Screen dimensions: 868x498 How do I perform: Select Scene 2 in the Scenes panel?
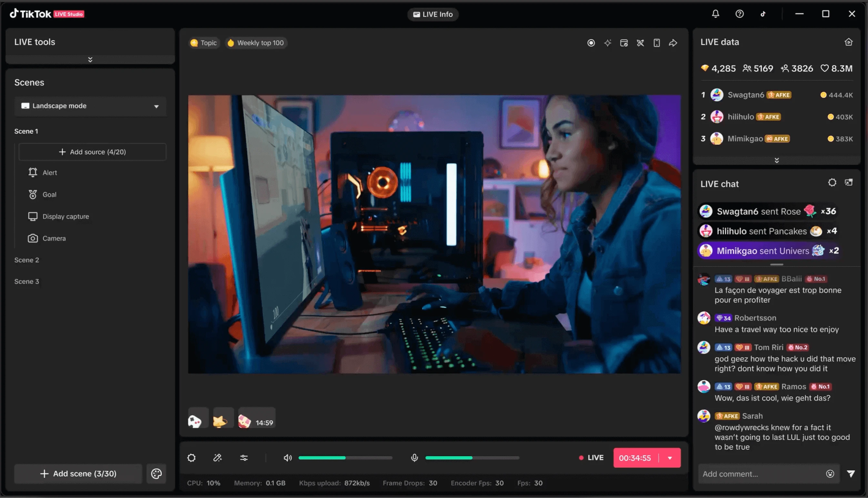pyautogui.click(x=27, y=260)
